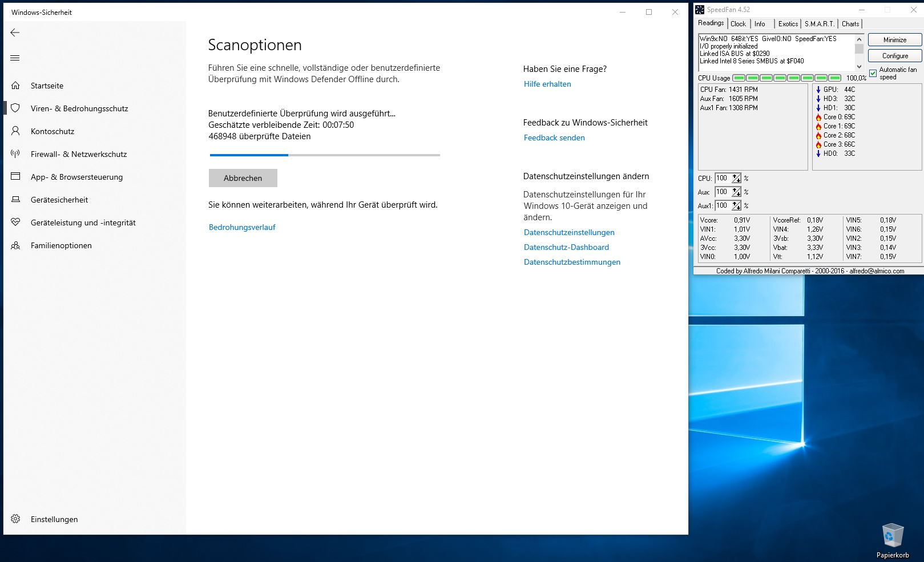Switch to the Charts tab
This screenshot has width=924, height=562.
click(x=850, y=24)
